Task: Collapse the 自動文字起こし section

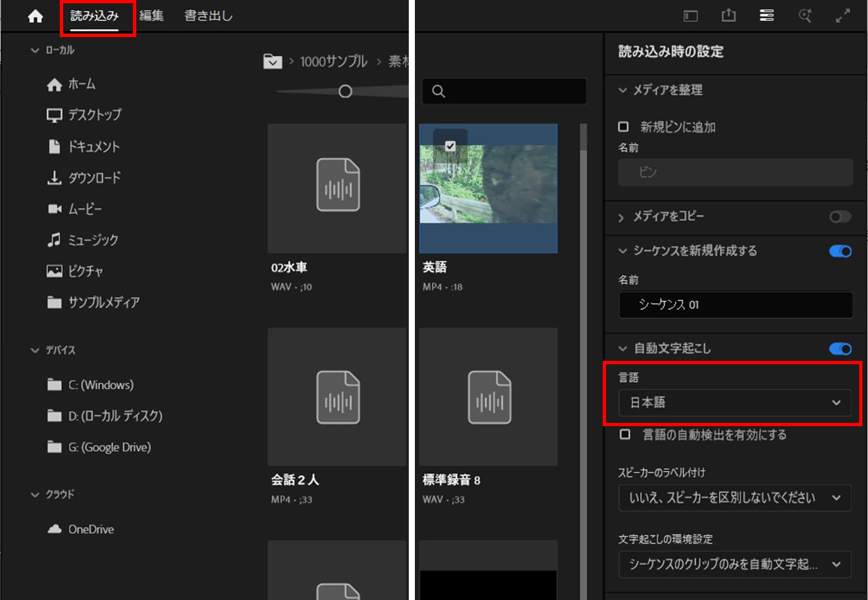Action: click(623, 349)
